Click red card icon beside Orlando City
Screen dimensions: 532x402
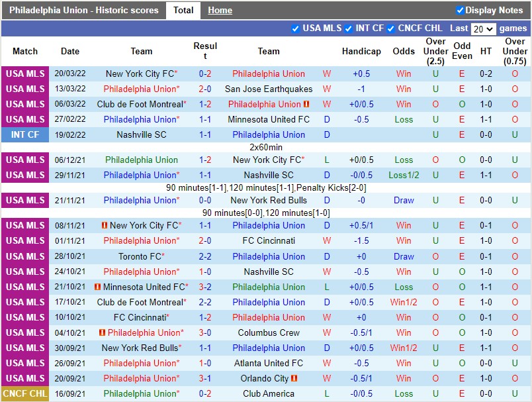coord(294,378)
